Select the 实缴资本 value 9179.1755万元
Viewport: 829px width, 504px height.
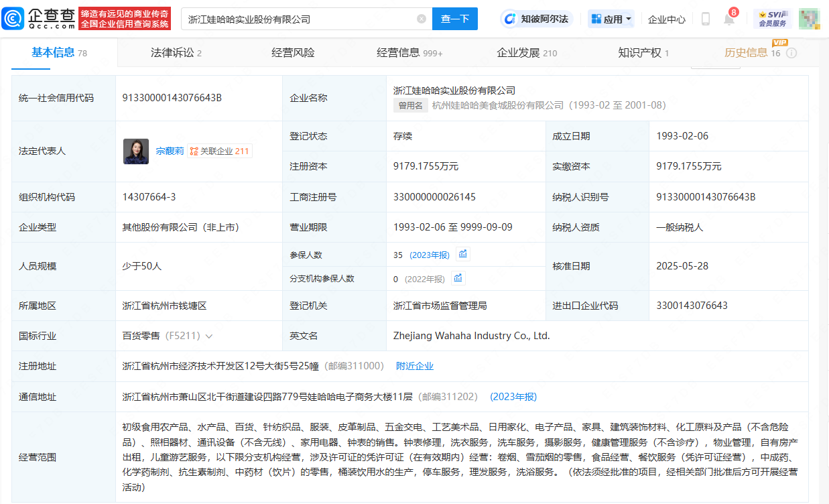689,166
